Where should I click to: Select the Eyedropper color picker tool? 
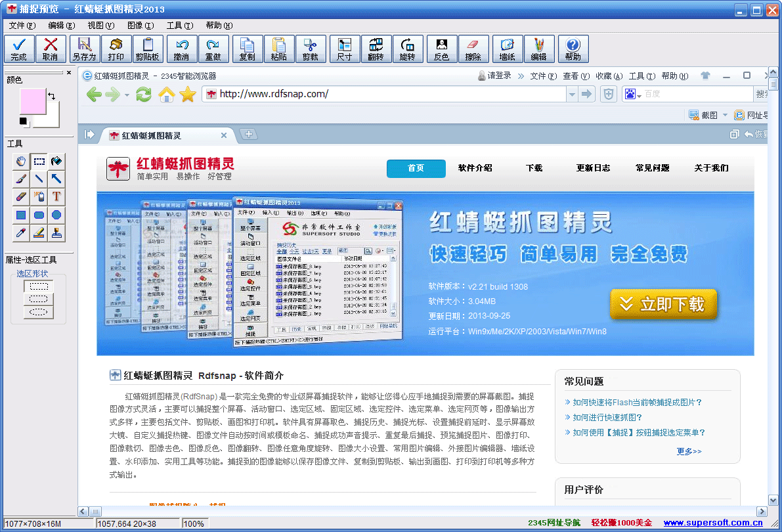pyautogui.click(x=21, y=232)
